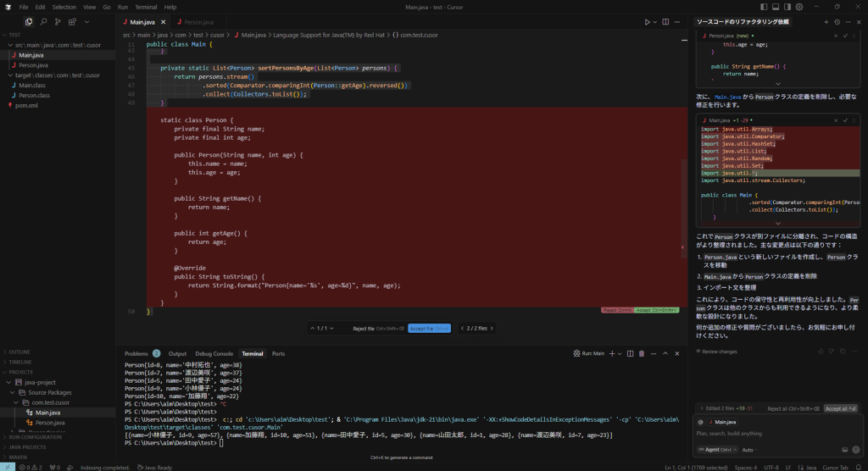The image size is (868, 471).
Task: Open the Source Control view icon
Action: click(x=58, y=21)
